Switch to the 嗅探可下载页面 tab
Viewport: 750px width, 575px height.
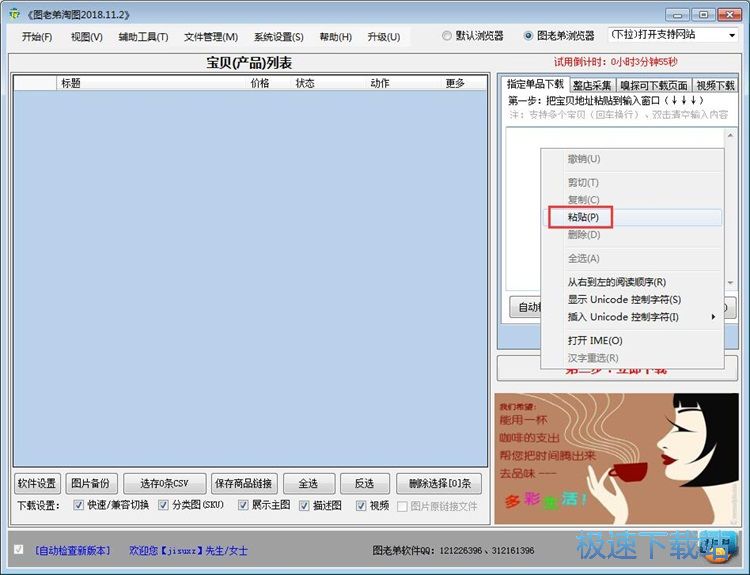tap(653, 85)
